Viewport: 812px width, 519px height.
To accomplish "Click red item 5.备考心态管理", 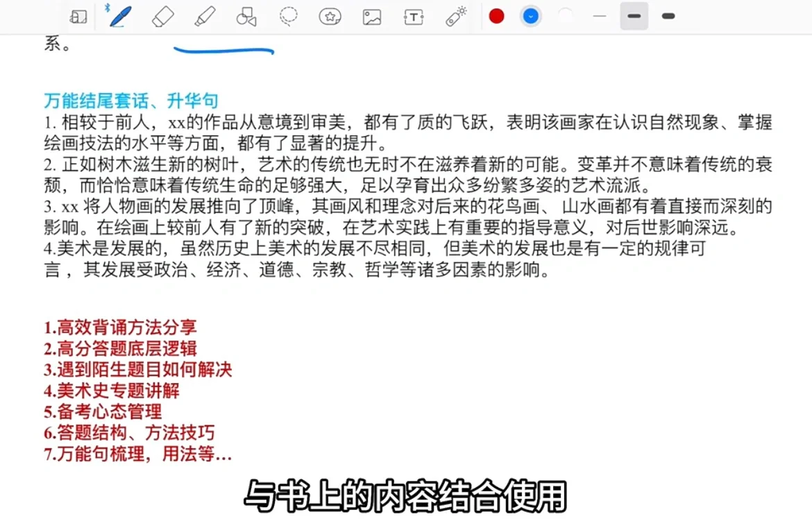I will pyautogui.click(x=103, y=411).
